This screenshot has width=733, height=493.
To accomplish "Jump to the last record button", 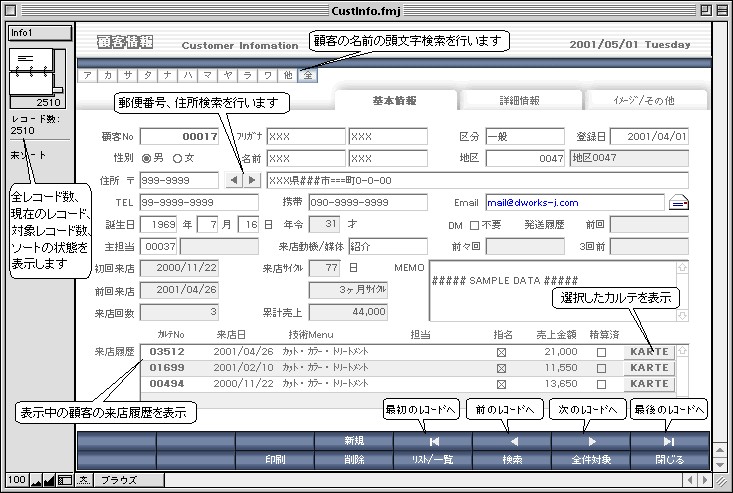I will coord(669,442).
